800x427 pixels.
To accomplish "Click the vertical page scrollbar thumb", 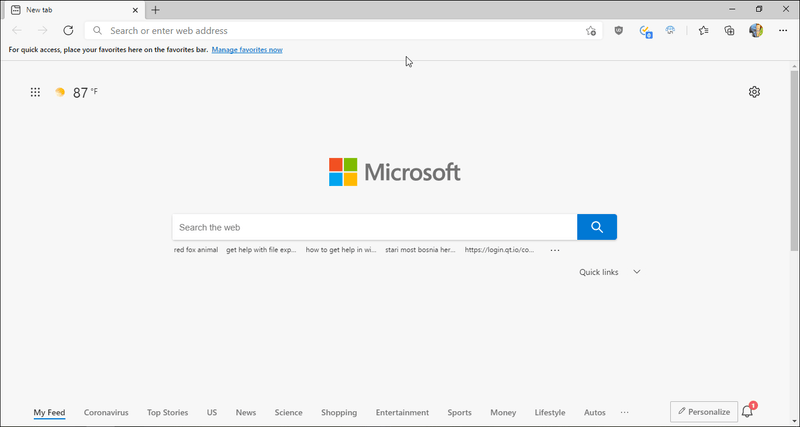I will click(x=794, y=160).
